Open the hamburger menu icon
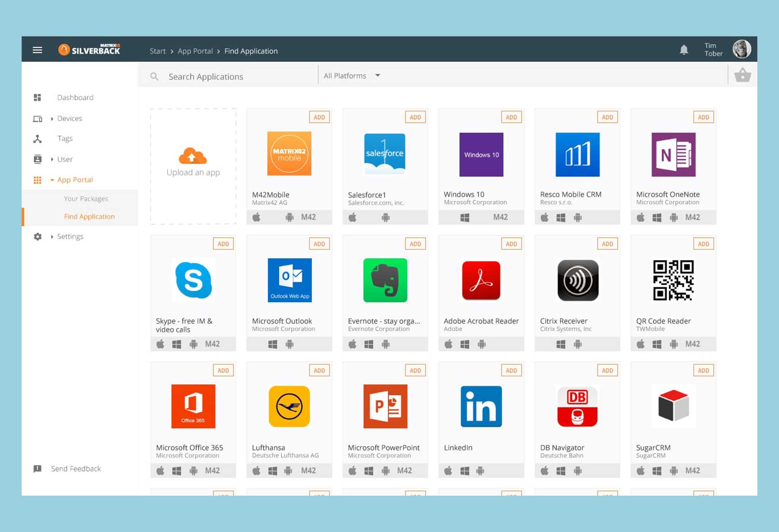Screen dimensions: 779x532 pos(38,50)
